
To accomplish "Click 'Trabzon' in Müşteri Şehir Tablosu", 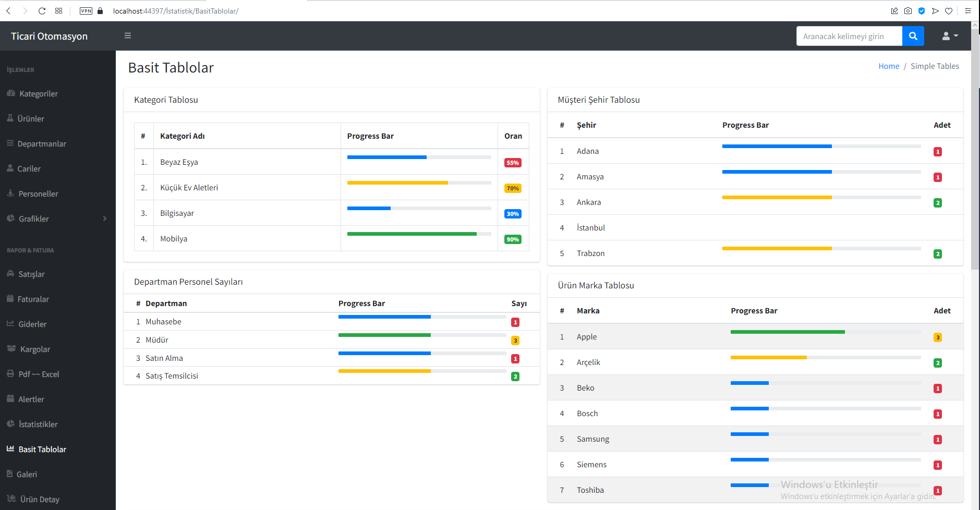I will pos(590,253).
